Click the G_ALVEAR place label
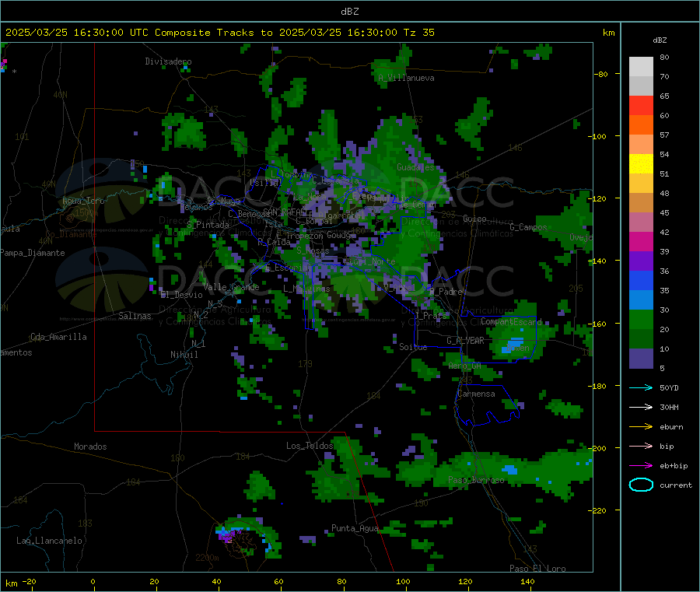The height and width of the screenshot is (592, 700). [x=465, y=341]
